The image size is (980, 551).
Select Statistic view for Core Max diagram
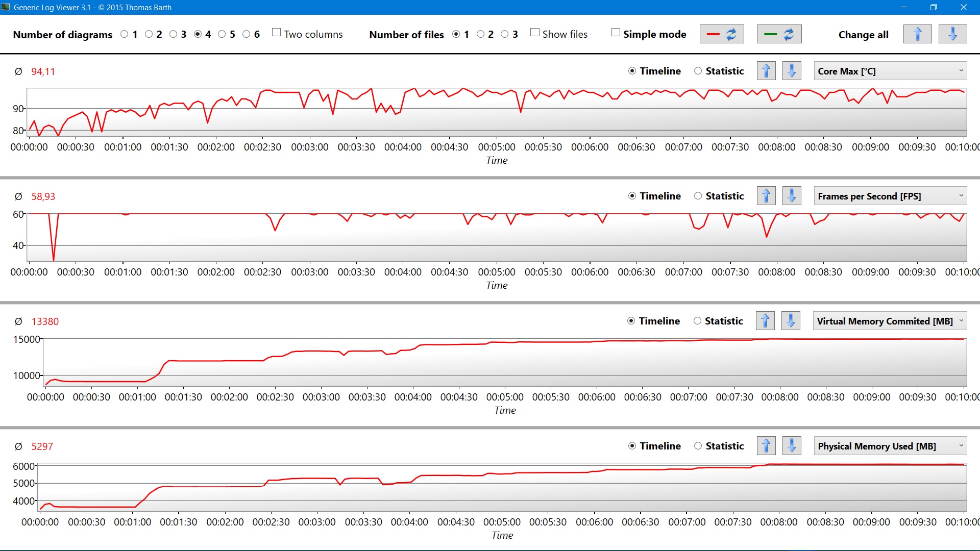coord(698,71)
